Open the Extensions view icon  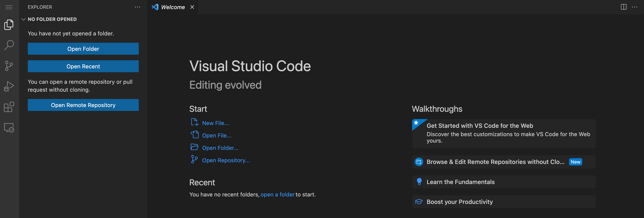[x=9, y=107]
